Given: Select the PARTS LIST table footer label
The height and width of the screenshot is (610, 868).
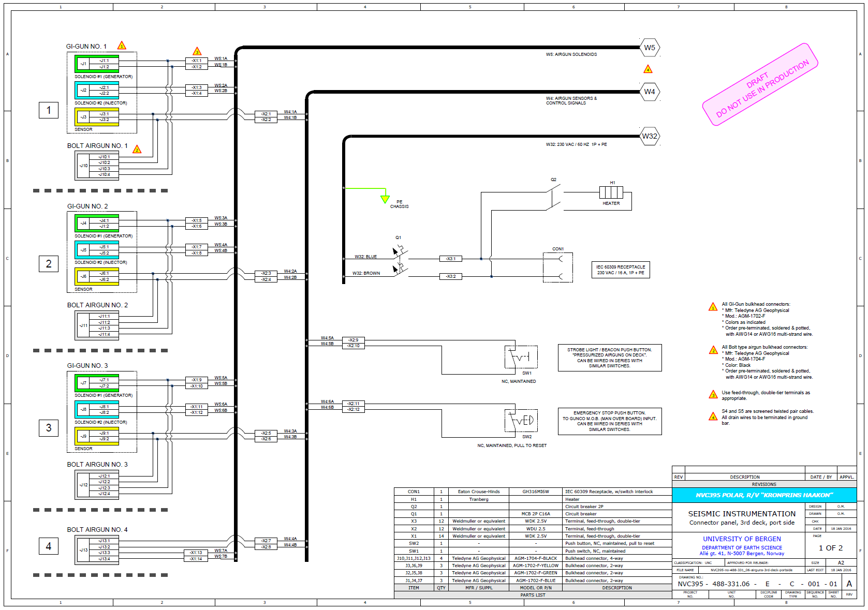Looking at the screenshot, I should click(533, 595).
